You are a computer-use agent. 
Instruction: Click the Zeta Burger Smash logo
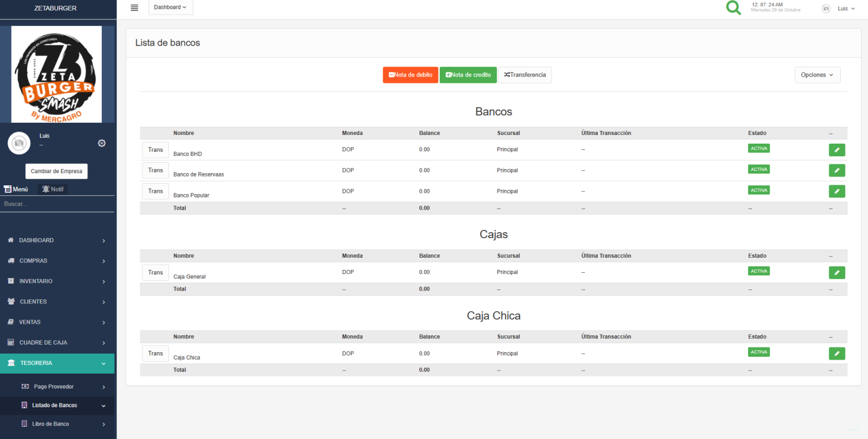pyautogui.click(x=57, y=74)
